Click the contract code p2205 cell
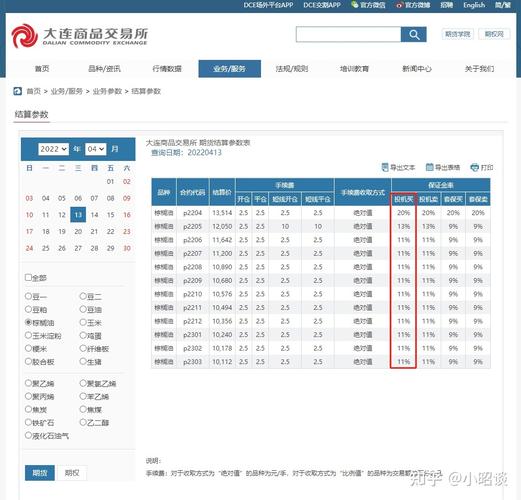Image resolution: width=521 pixels, height=500 pixels. 193,226
